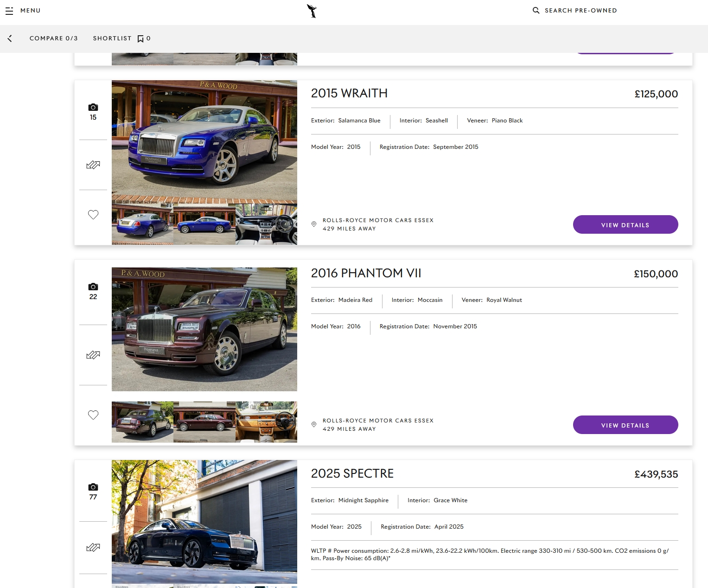The image size is (708, 588).
Task: Click Salamanca Blue exterior text
Action: tap(359, 121)
